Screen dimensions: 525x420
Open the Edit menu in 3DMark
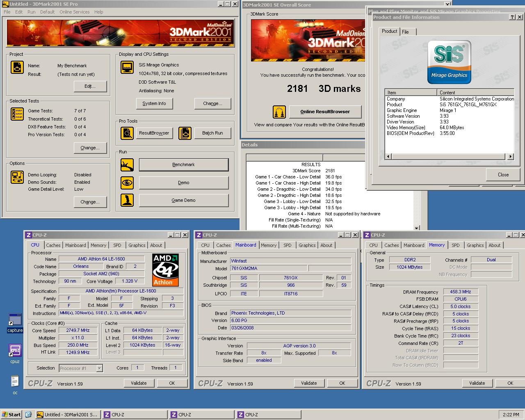pyautogui.click(x=19, y=12)
